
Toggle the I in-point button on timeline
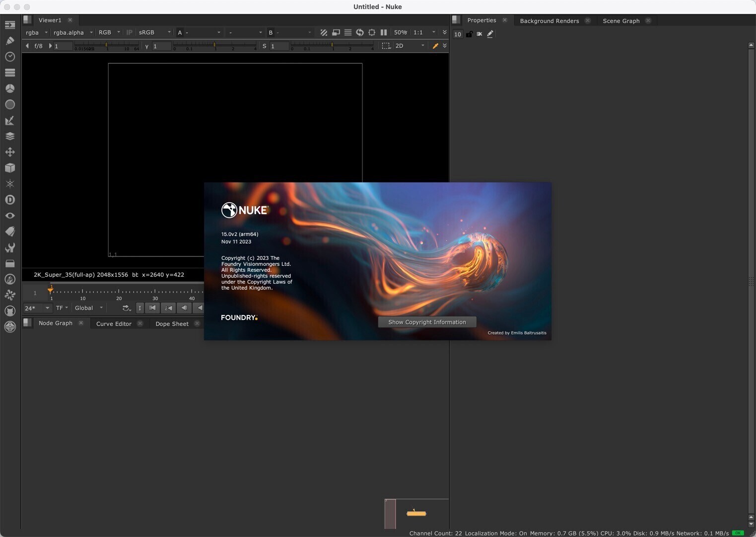click(x=140, y=308)
